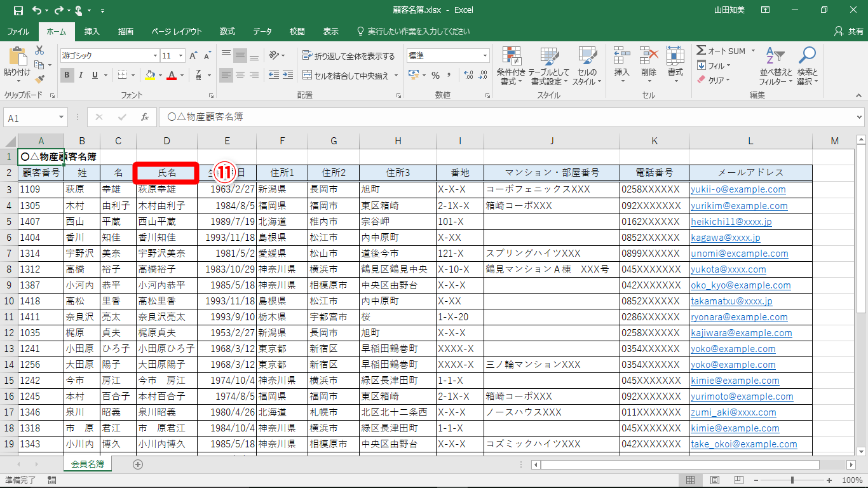Click the fx insert function icon
Screen dimensions: 868x488
point(145,118)
